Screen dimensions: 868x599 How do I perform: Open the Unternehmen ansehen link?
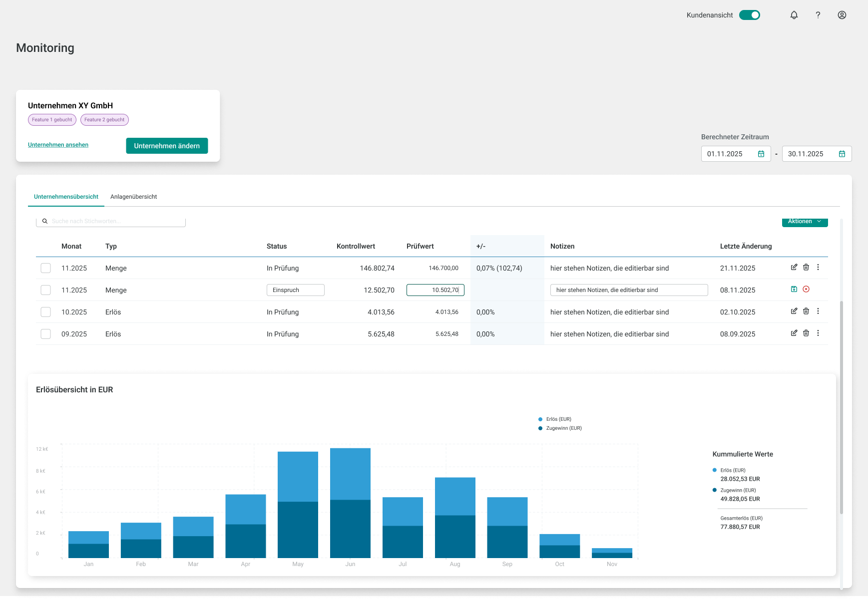[57, 145]
